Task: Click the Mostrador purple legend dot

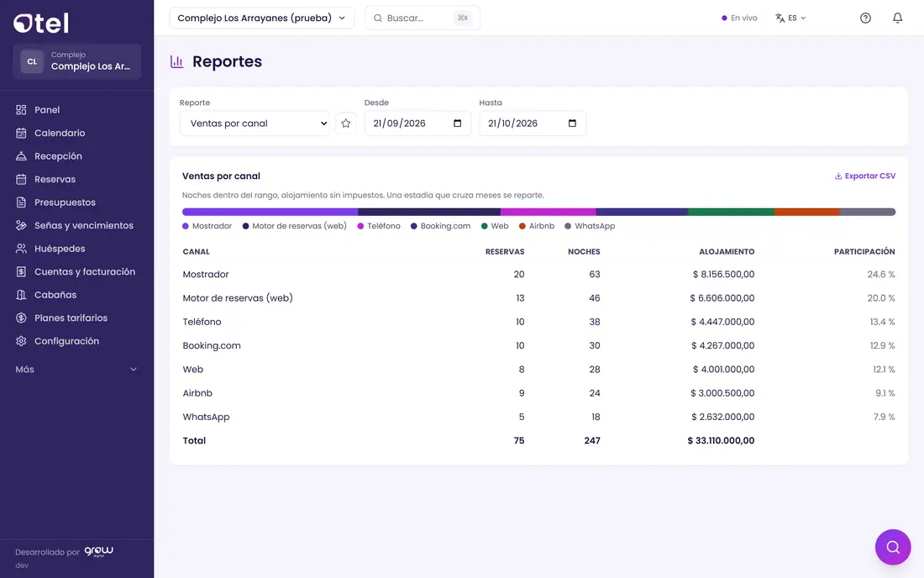Action: pyautogui.click(x=186, y=226)
